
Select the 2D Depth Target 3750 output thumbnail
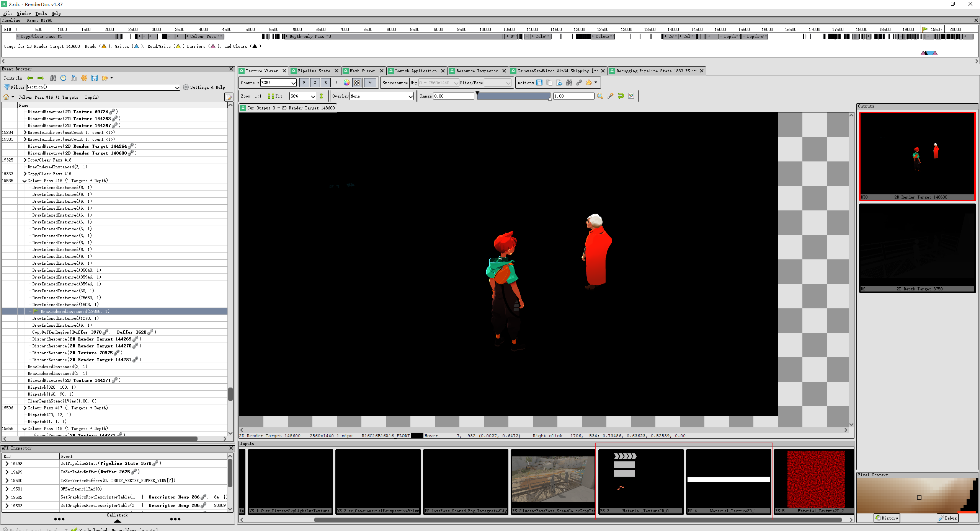(917, 248)
